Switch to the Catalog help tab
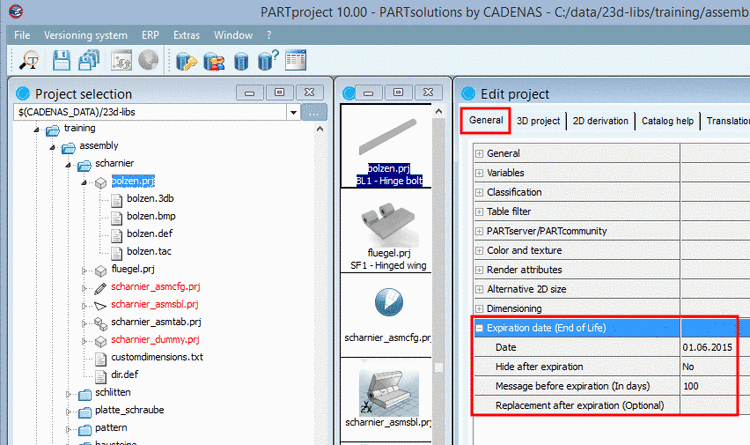The image size is (750, 445). click(x=667, y=121)
